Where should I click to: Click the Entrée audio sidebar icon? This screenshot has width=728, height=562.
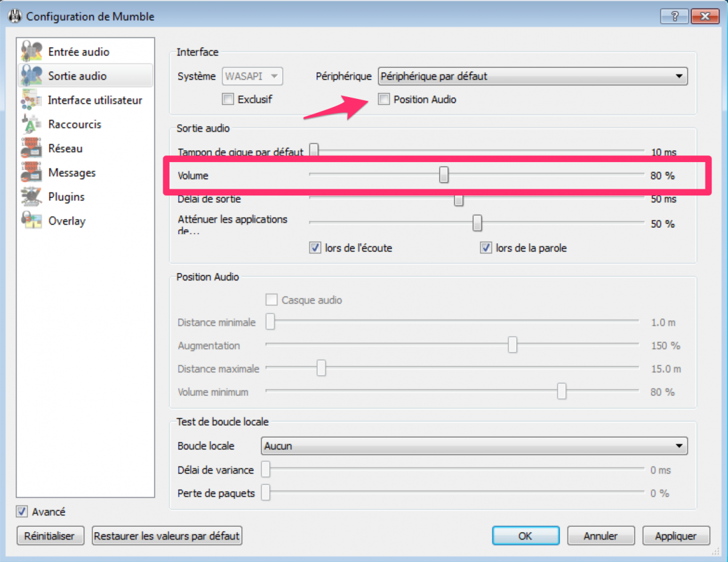tap(31, 52)
